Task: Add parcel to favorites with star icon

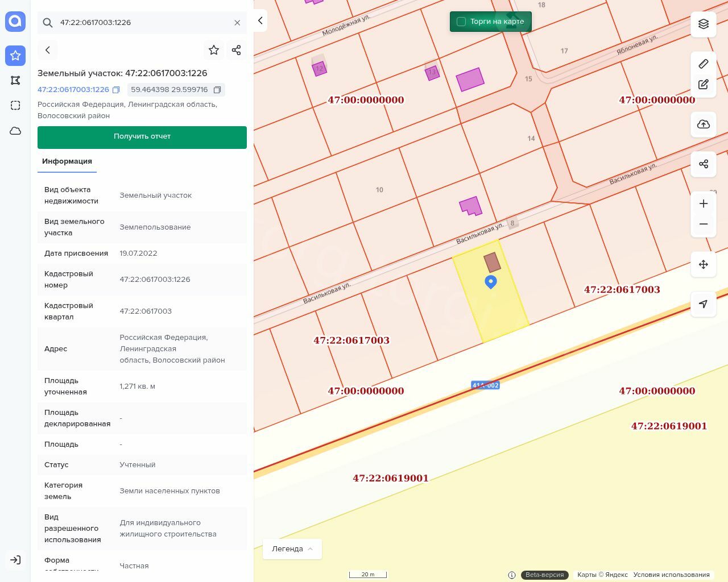Action: (214, 50)
